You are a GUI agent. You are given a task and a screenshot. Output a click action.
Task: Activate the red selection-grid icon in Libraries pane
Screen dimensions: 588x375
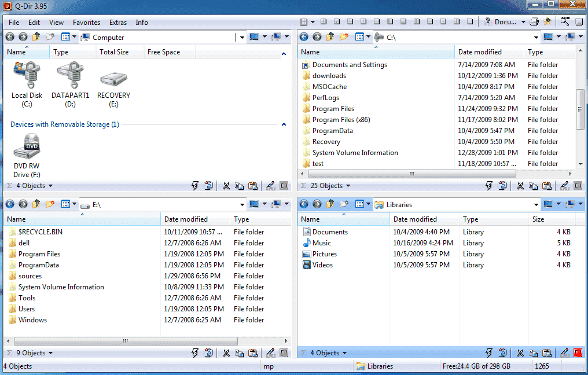pyautogui.click(x=578, y=352)
